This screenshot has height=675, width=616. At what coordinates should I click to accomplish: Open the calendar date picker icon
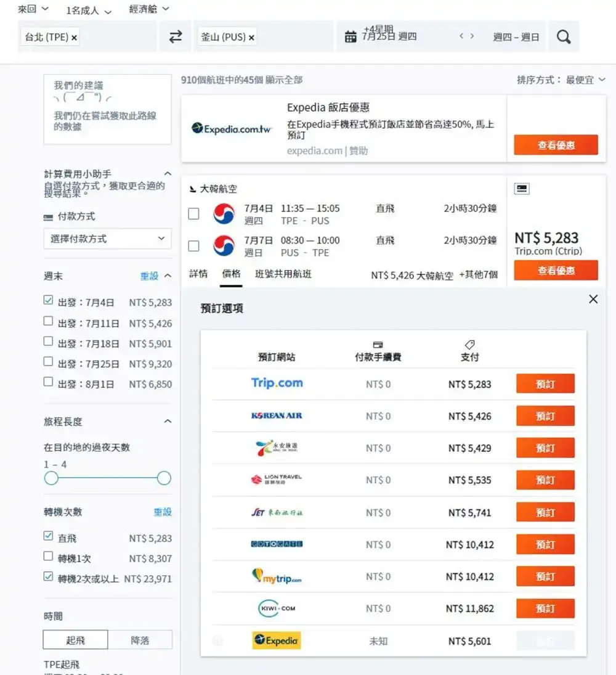pos(351,37)
